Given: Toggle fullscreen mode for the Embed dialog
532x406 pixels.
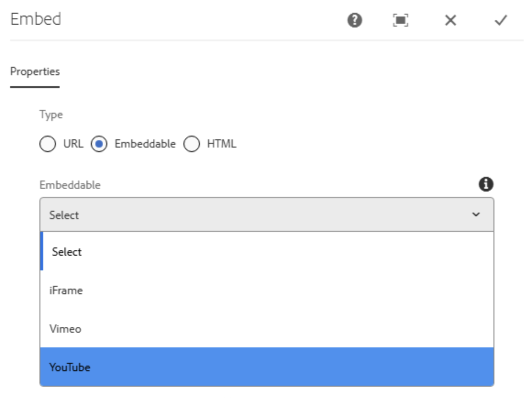Looking at the screenshot, I should click(400, 20).
